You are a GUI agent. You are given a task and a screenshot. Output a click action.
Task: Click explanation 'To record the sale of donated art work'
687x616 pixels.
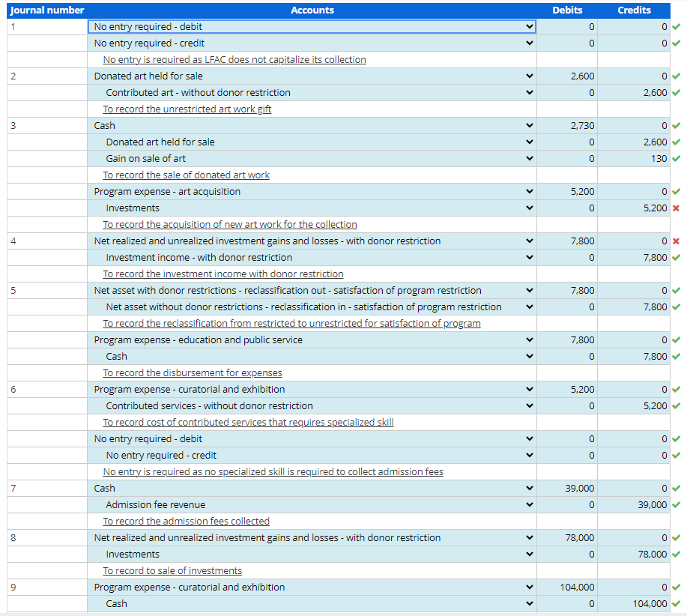187,175
